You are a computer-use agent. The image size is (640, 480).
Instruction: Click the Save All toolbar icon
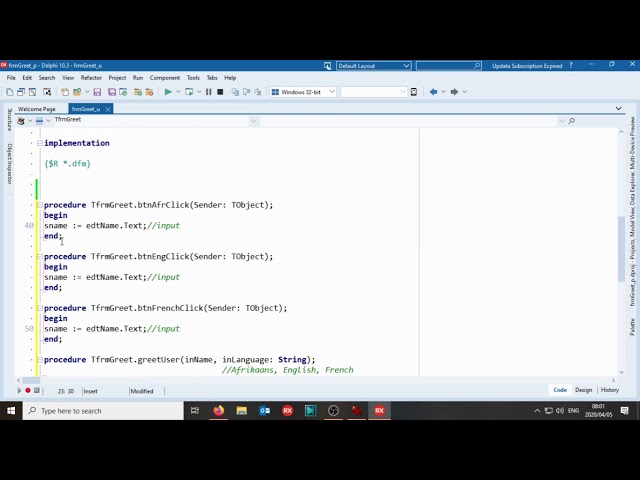[112, 92]
